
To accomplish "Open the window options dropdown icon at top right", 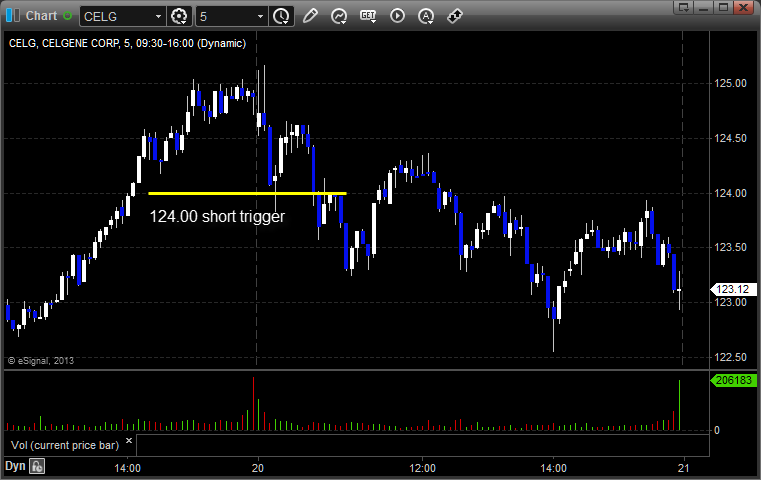I will [684, 7].
